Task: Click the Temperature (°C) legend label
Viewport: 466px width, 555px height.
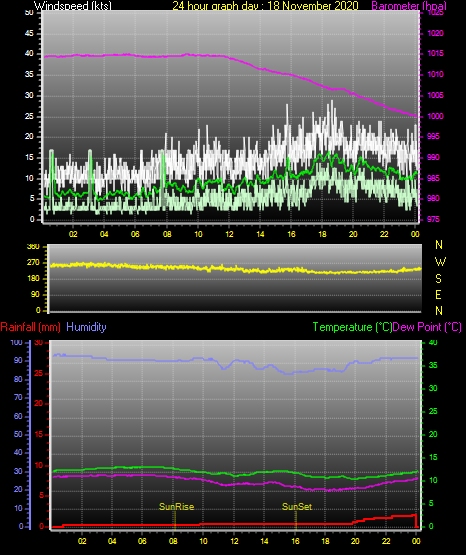Action: tap(352, 327)
